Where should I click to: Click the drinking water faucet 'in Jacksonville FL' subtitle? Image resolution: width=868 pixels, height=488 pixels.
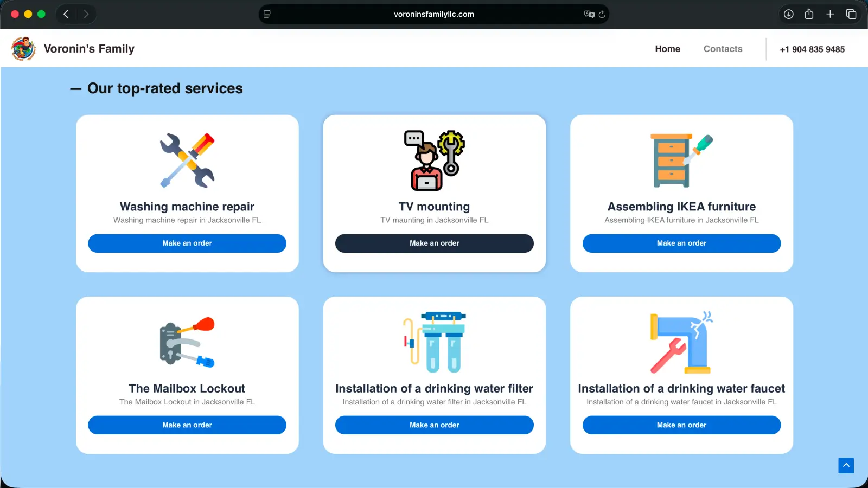coord(681,402)
